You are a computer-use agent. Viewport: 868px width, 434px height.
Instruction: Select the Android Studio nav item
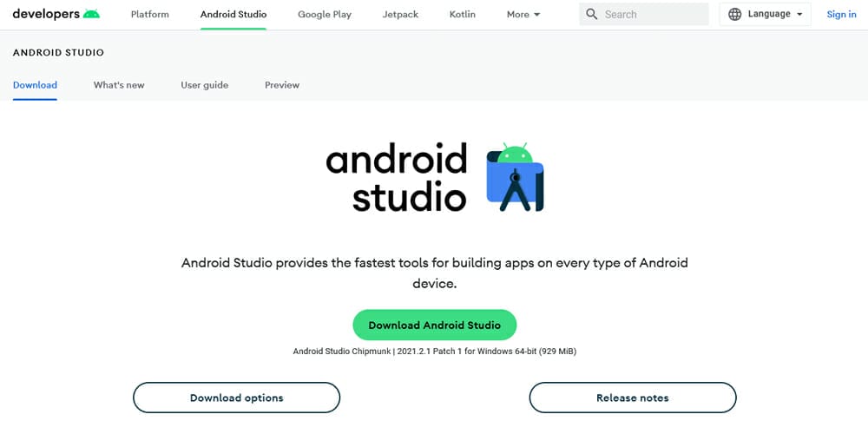[233, 15]
